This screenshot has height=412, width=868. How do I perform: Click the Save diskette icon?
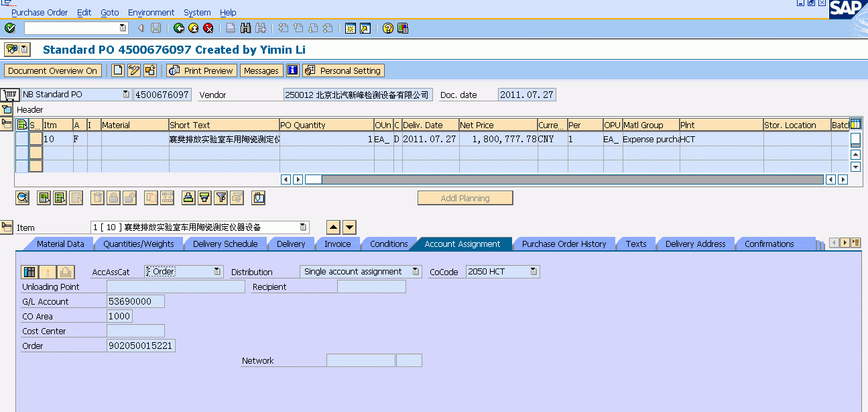(x=156, y=28)
